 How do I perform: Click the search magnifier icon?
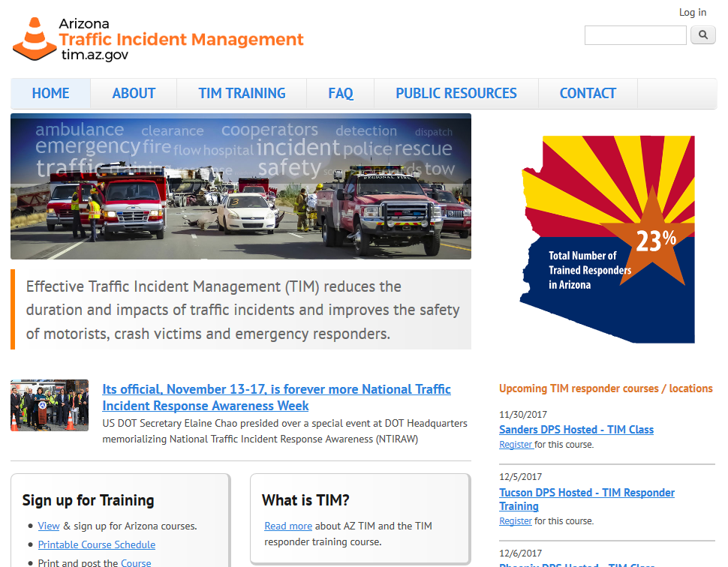702,35
